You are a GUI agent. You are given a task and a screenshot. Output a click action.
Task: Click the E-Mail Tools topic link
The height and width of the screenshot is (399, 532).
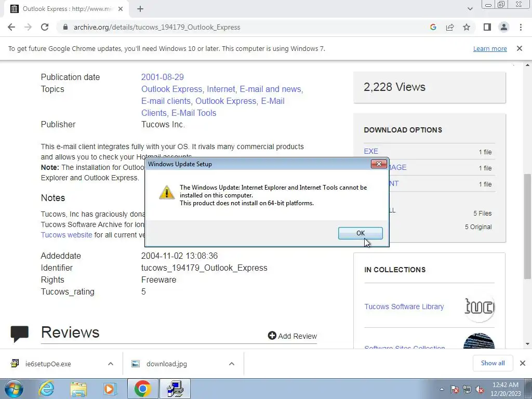(194, 113)
